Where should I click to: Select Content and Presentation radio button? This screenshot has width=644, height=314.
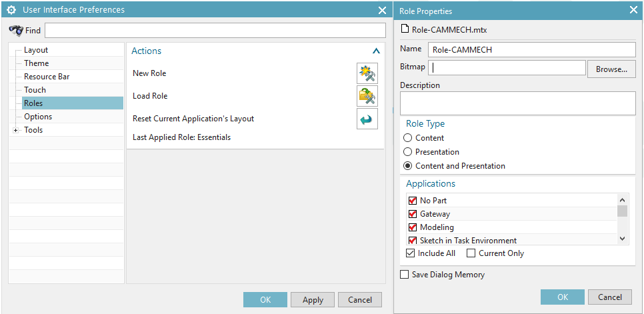tap(408, 166)
